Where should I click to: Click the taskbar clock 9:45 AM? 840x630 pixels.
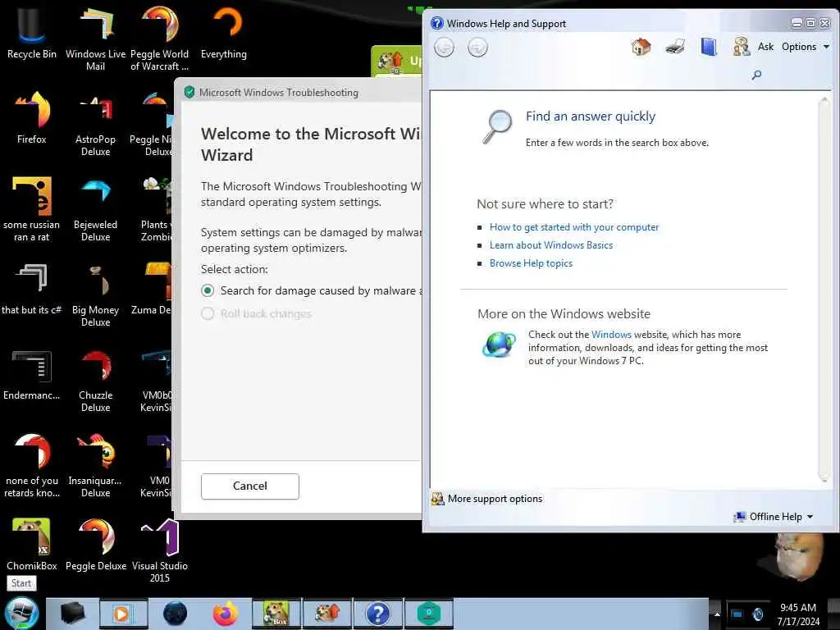pos(798,608)
